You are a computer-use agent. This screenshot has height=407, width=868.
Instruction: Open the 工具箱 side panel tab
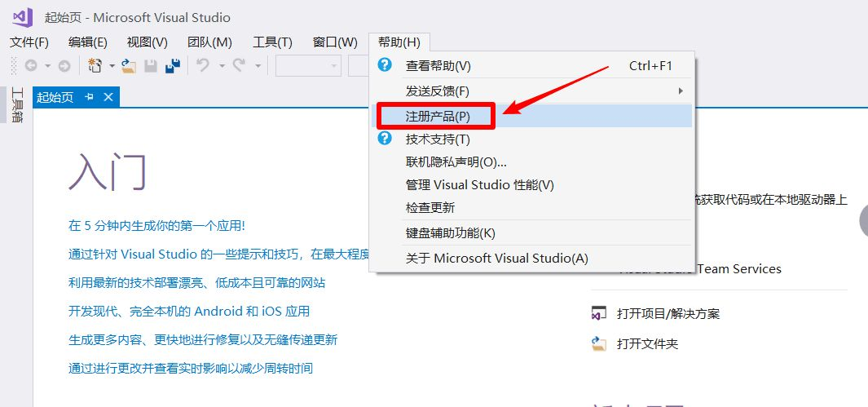(x=17, y=104)
